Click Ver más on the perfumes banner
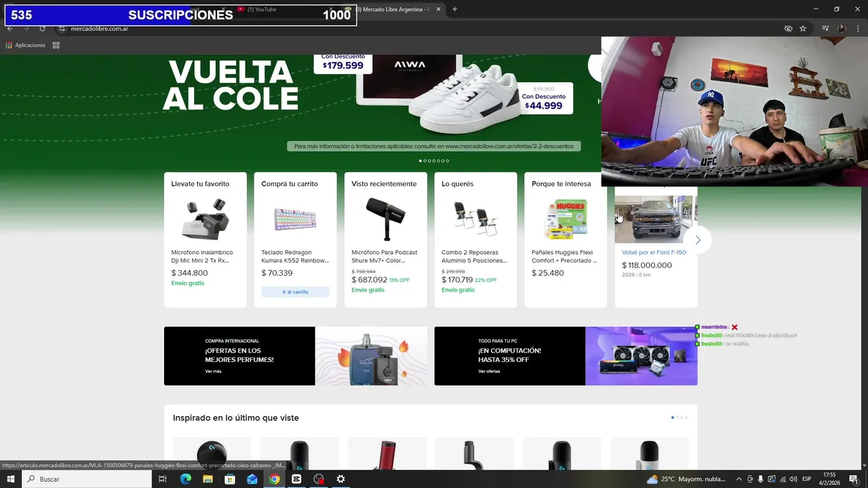 point(213,371)
